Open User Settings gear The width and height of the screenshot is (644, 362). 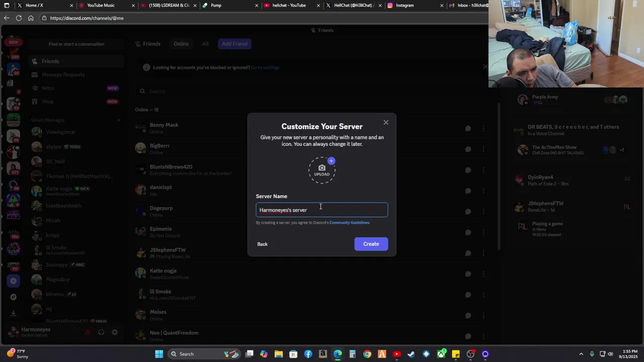point(115,332)
